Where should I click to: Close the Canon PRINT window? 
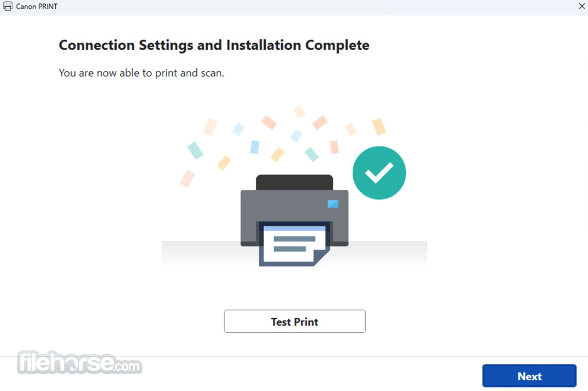click(x=582, y=6)
